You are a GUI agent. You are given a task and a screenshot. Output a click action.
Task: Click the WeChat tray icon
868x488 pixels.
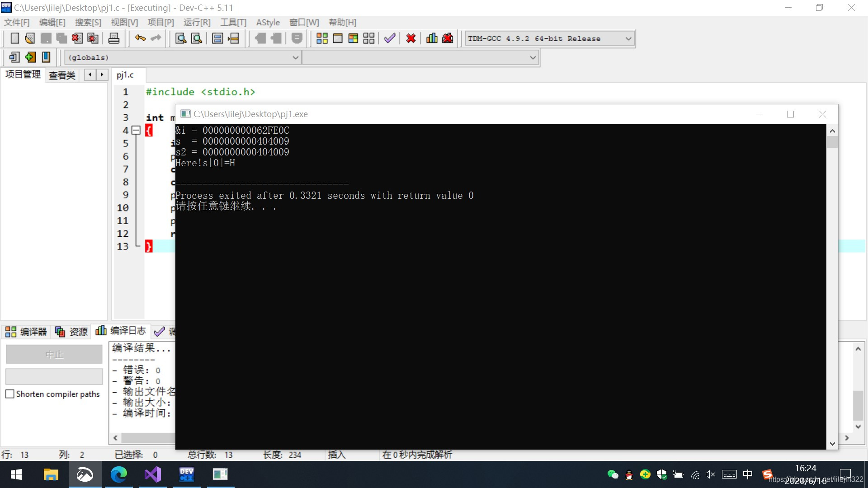613,474
